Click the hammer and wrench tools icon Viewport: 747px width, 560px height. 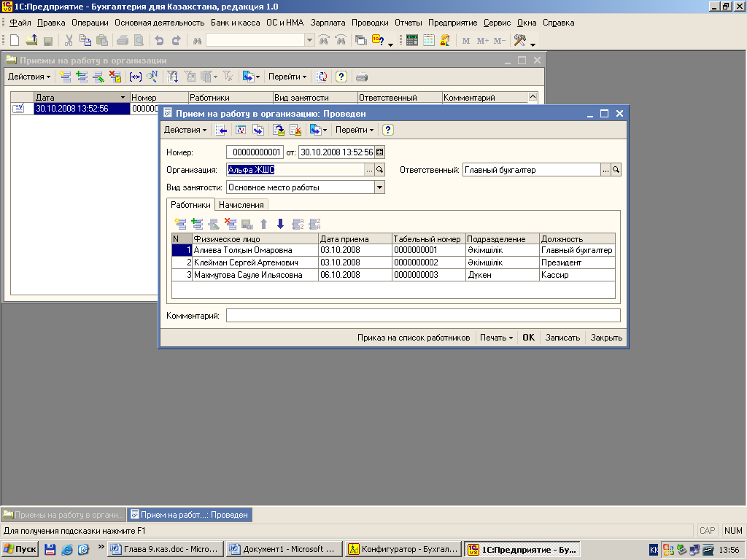tap(519, 41)
